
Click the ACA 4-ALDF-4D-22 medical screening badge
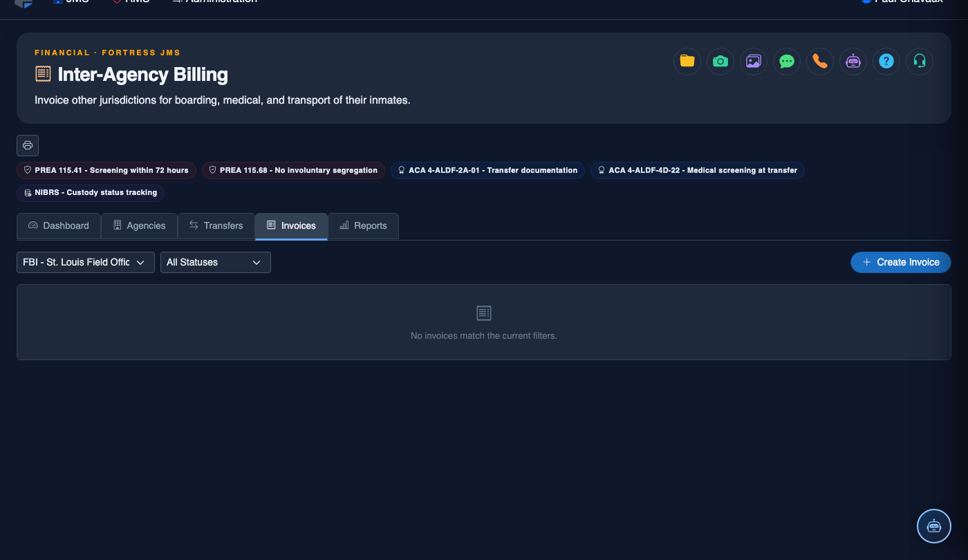698,170
